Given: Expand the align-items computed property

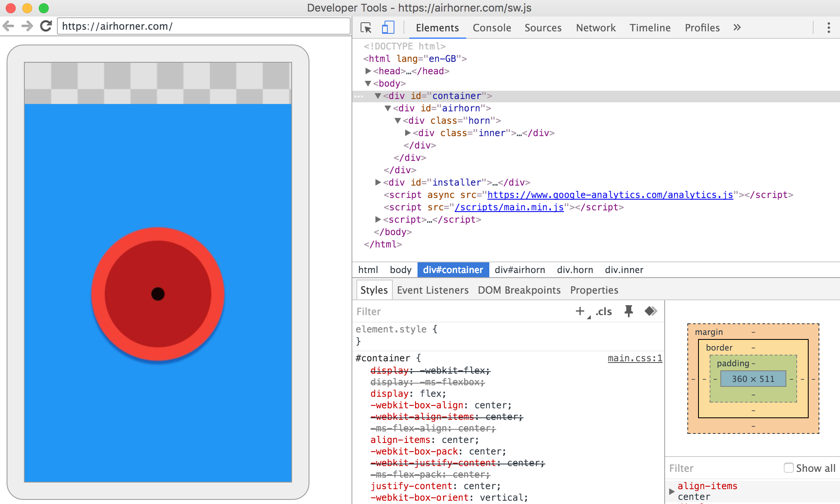Looking at the screenshot, I should [671, 491].
